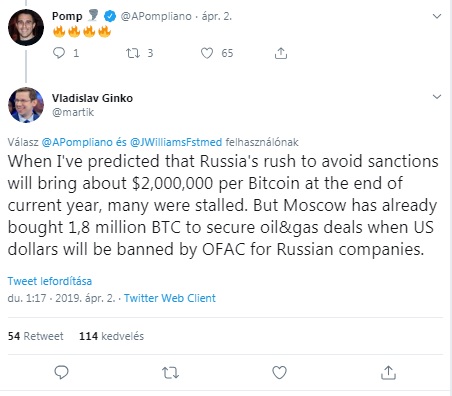Open the @APompliano mention in reply line
This screenshot has height=396, width=452.
click(x=77, y=142)
